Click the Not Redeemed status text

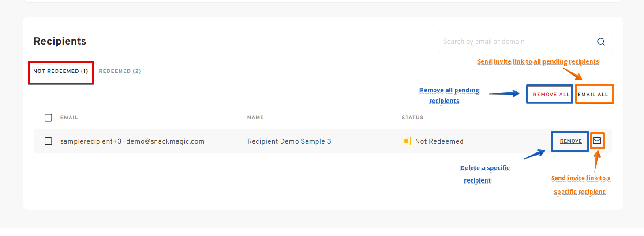coord(439,141)
